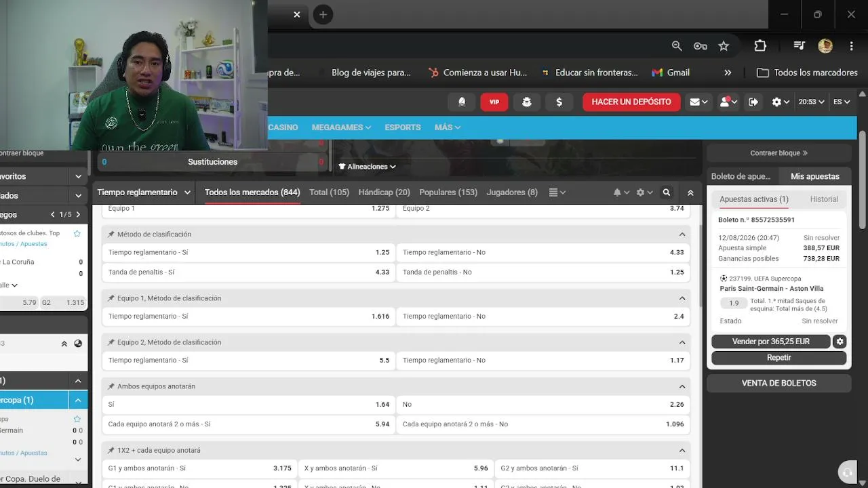Image resolution: width=868 pixels, height=488 pixels.
Task: Open the live support headset chat
Action: coord(846,472)
